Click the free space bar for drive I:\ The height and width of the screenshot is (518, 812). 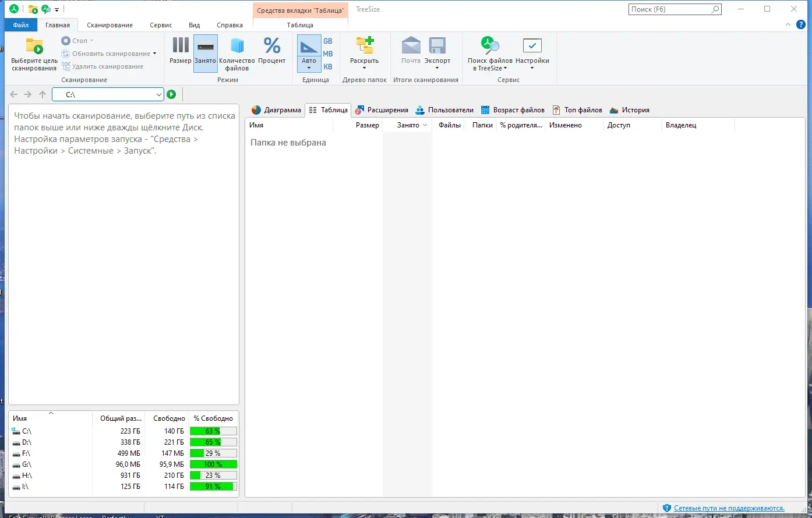pyautogui.click(x=213, y=487)
